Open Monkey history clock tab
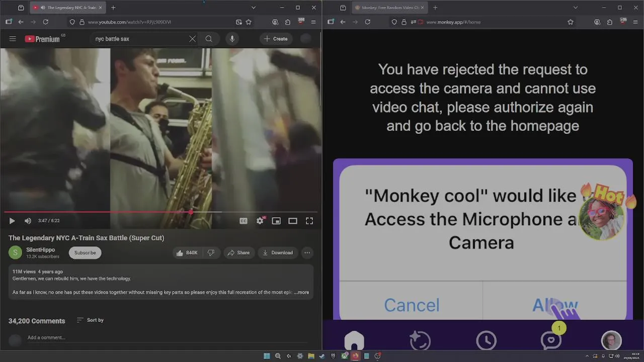Screen dimensions: 644x362 click(486, 341)
